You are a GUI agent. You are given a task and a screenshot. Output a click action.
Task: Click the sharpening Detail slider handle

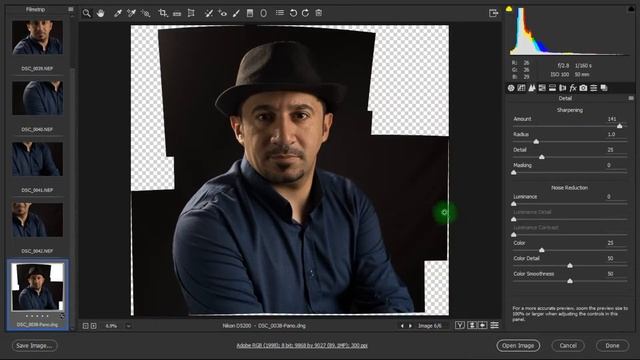click(x=542, y=157)
